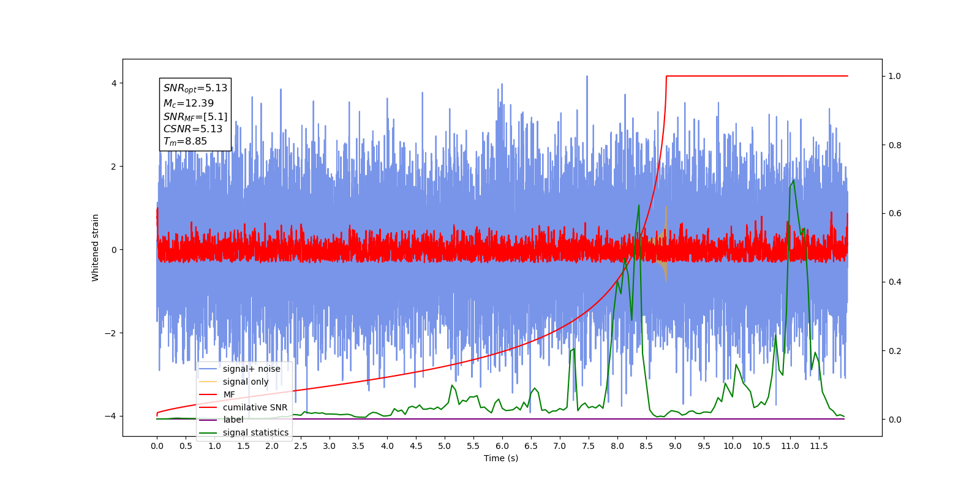Click the left y-axis tick label 0
The height and width of the screenshot is (490, 980).
[x=114, y=250]
